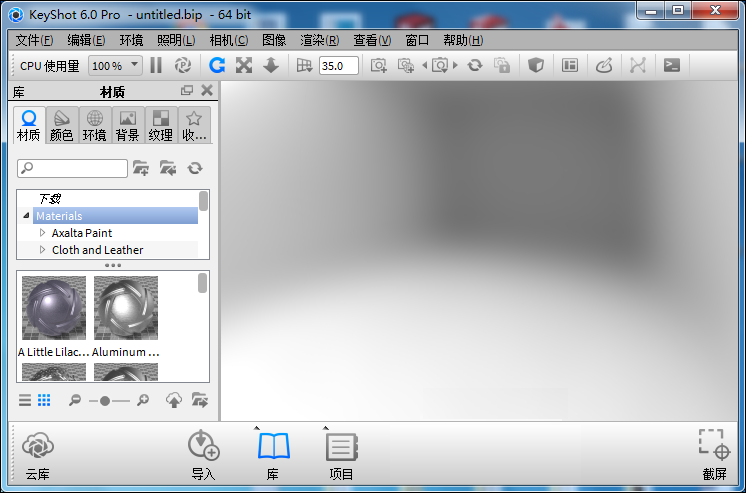Add camera icon in toolbar
746x493 pixels.
(379, 65)
